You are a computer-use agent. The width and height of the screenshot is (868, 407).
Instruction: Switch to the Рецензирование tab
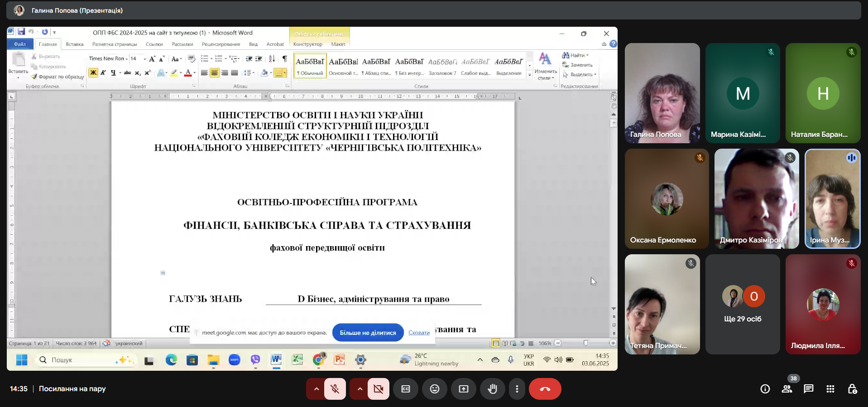(x=221, y=44)
